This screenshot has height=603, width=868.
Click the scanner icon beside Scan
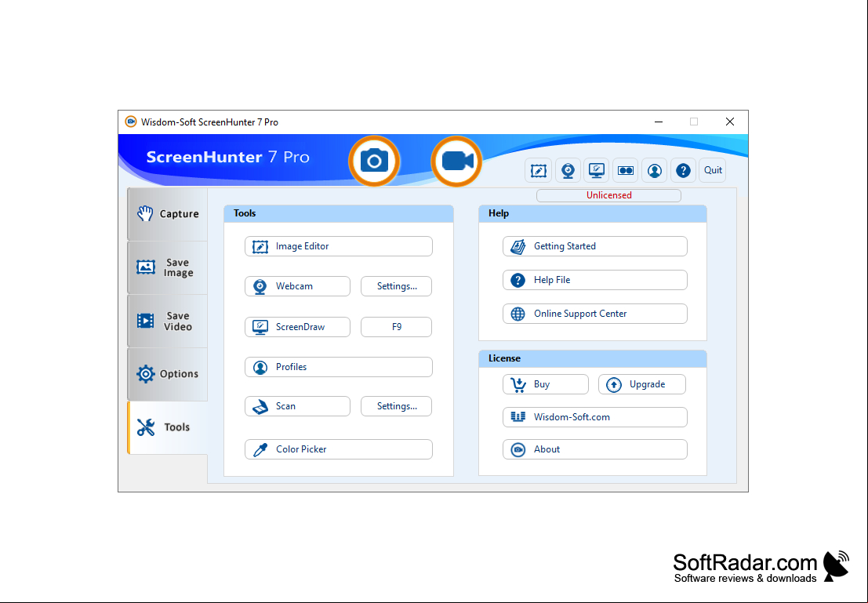tap(260, 406)
